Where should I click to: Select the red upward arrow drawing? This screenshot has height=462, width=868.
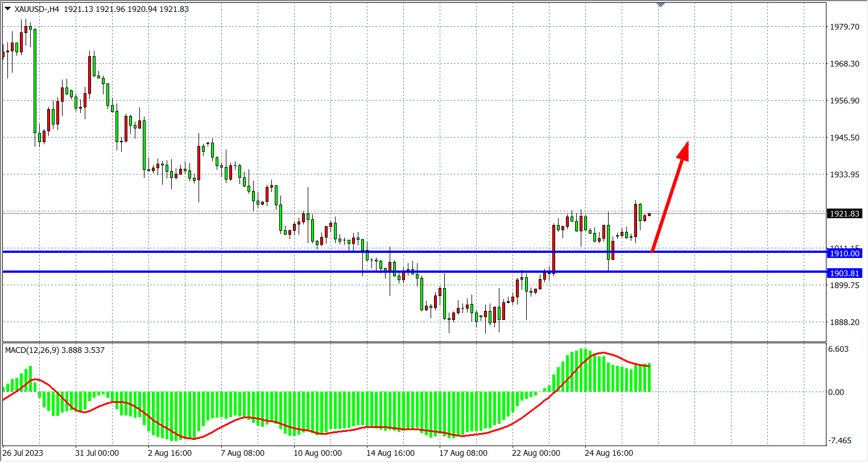(671, 195)
